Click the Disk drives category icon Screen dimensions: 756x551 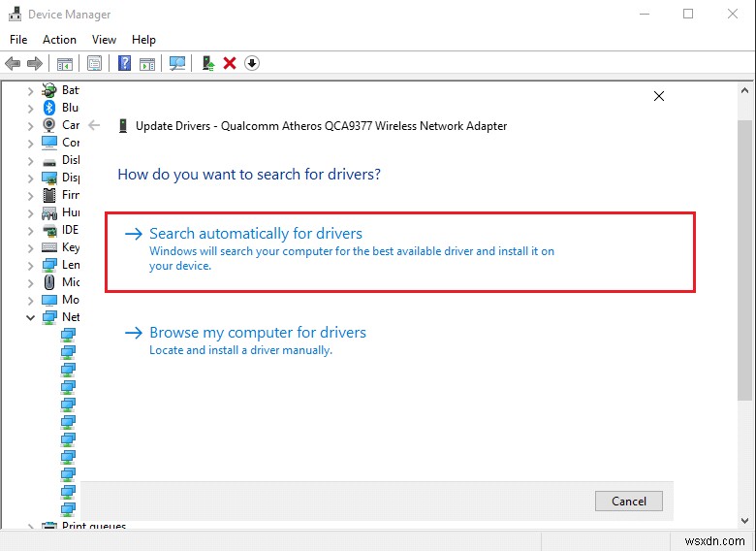pos(48,162)
